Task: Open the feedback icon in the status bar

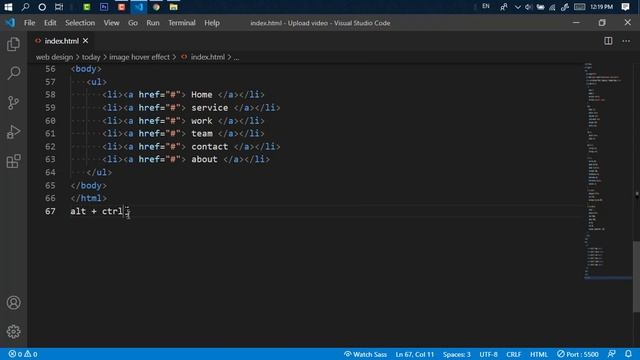Action: pyautogui.click(x=611, y=354)
